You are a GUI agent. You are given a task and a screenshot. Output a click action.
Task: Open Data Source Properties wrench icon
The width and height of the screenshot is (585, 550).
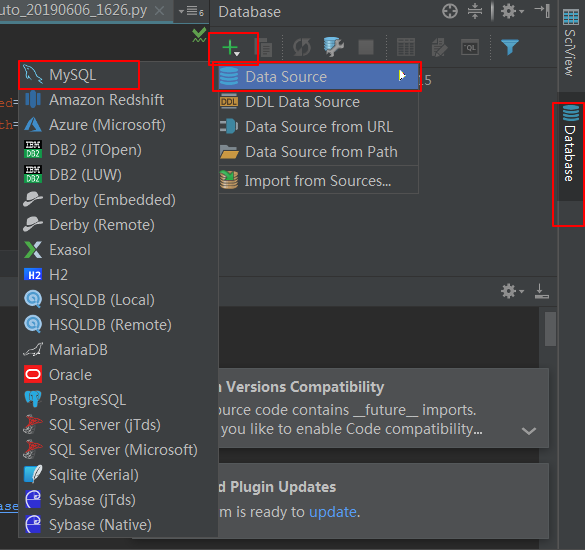(x=334, y=47)
